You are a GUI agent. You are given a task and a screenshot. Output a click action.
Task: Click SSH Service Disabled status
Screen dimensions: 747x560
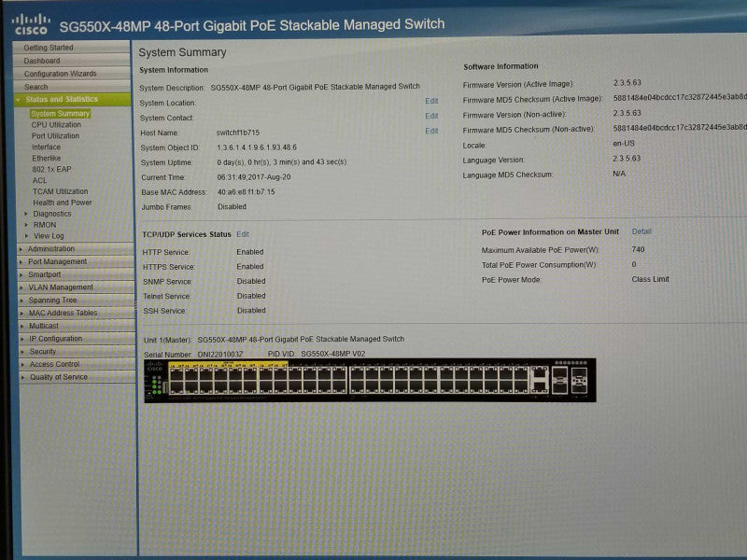251,311
